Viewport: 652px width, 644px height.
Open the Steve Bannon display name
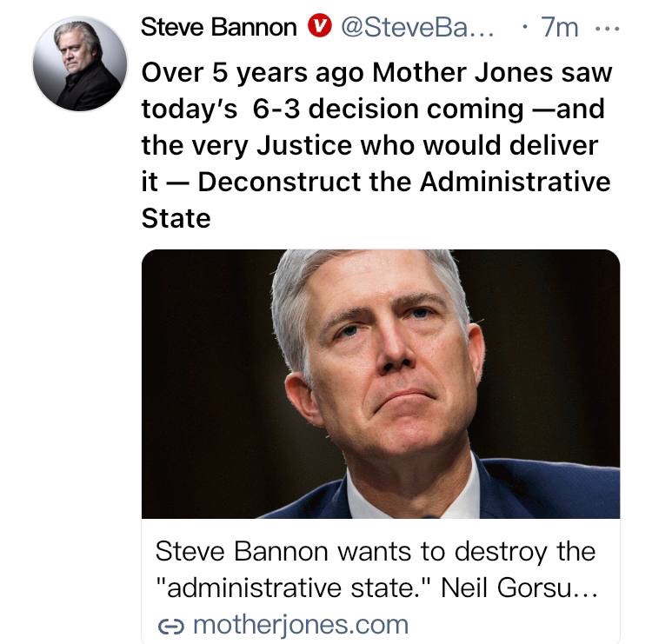coord(219,28)
